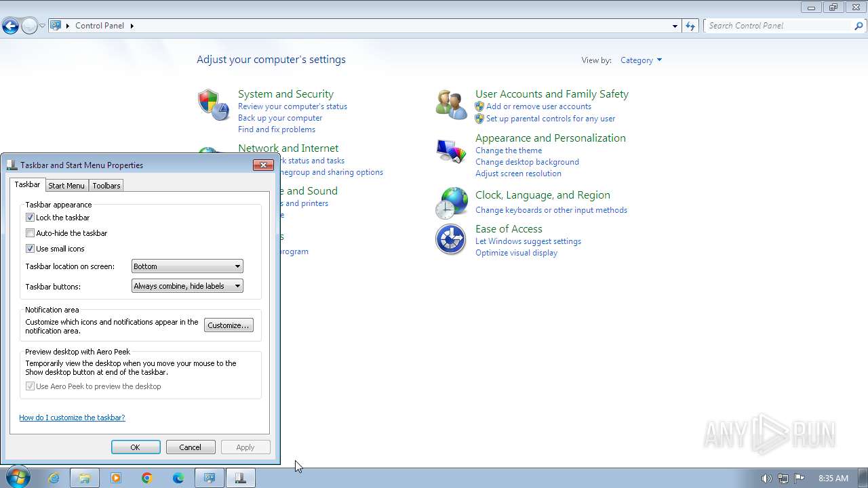Open Network and Internet heading link
The width and height of the screenshot is (868, 488).
pyautogui.click(x=288, y=148)
